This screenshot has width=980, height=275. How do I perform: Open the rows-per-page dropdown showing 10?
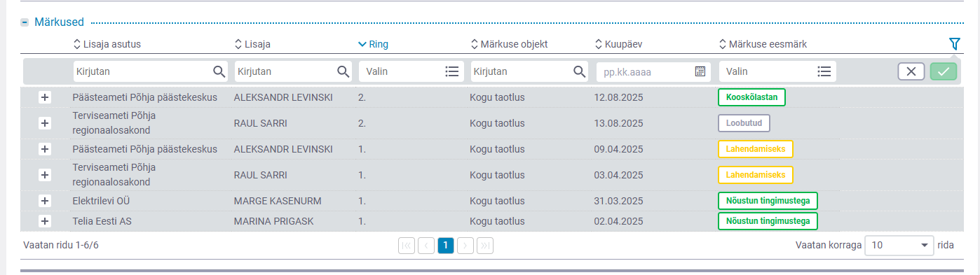point(899,246)
